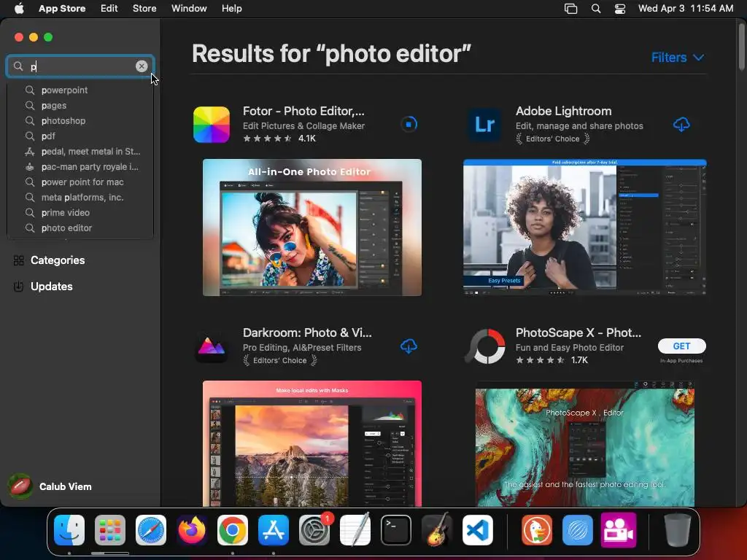Screen dimensions: 747x560
Task: Expand the Filters dropdown
Action: pyautogui.click(x=678, y=58)
